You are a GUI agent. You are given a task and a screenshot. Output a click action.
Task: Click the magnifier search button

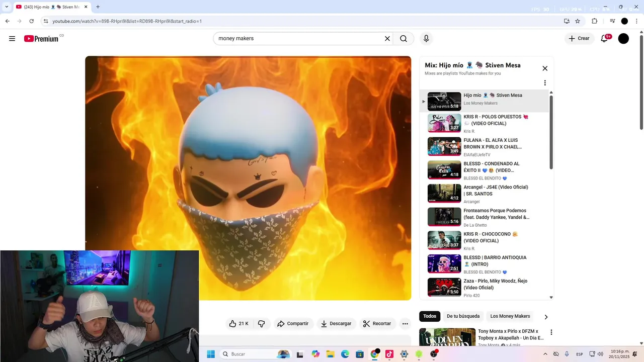point(404,39)
